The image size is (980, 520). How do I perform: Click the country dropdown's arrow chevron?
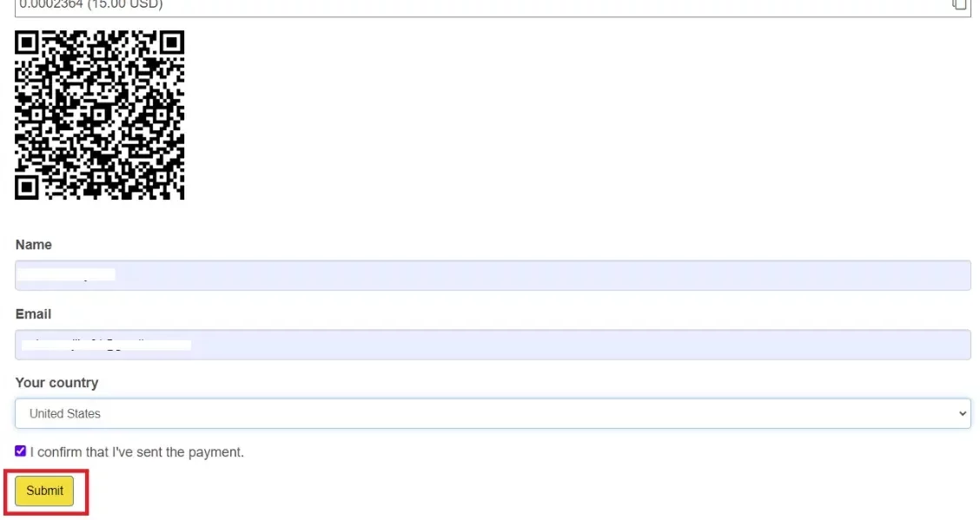(962, 414)
